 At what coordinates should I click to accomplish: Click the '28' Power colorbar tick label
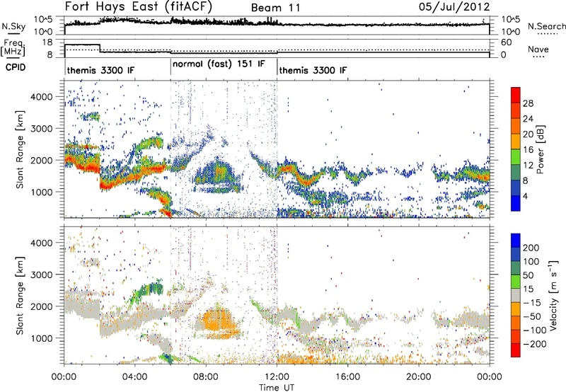coord(528,103)
